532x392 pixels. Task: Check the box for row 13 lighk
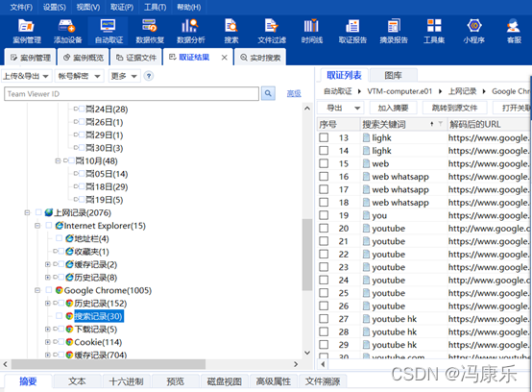click(324, 137)
